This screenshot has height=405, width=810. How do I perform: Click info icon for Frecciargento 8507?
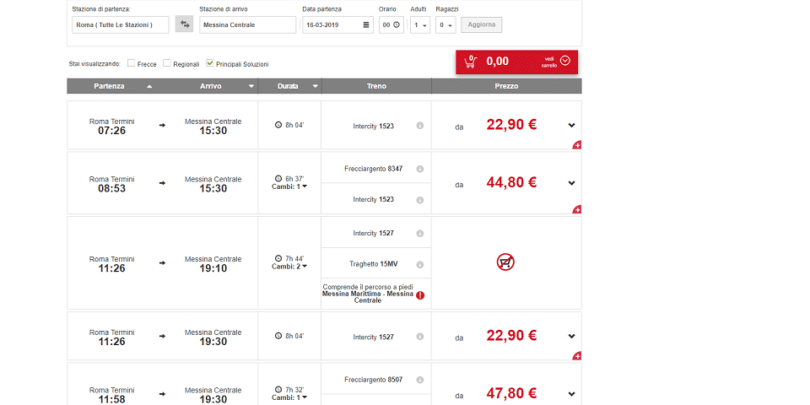420,380
